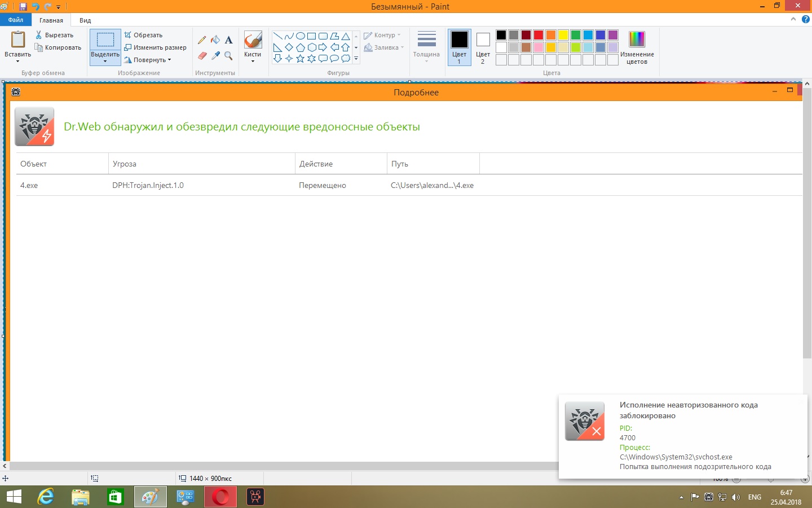
Task: Open the File (Файл) menu
Action: [x=16, y=20]
